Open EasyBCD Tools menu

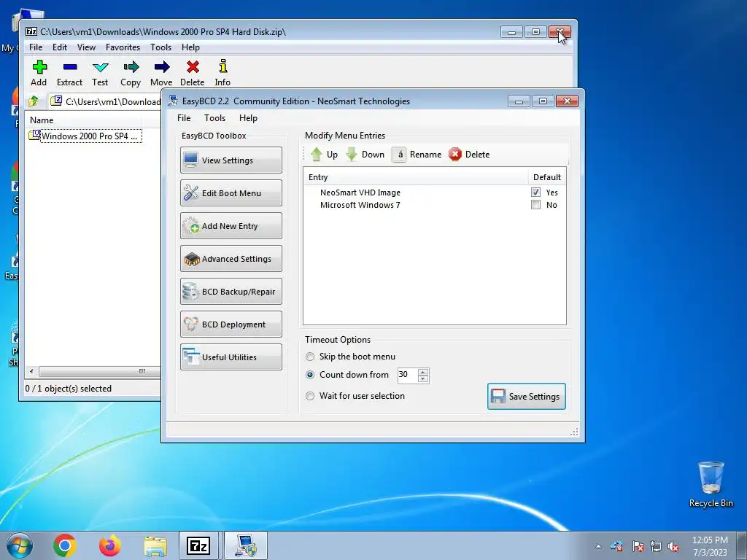[x=215, y=118]
